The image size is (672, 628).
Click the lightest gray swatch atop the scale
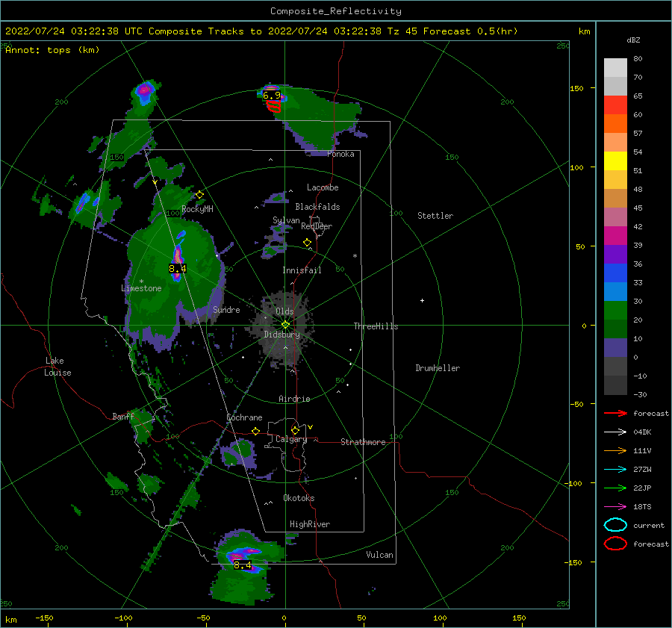(615, 68)
